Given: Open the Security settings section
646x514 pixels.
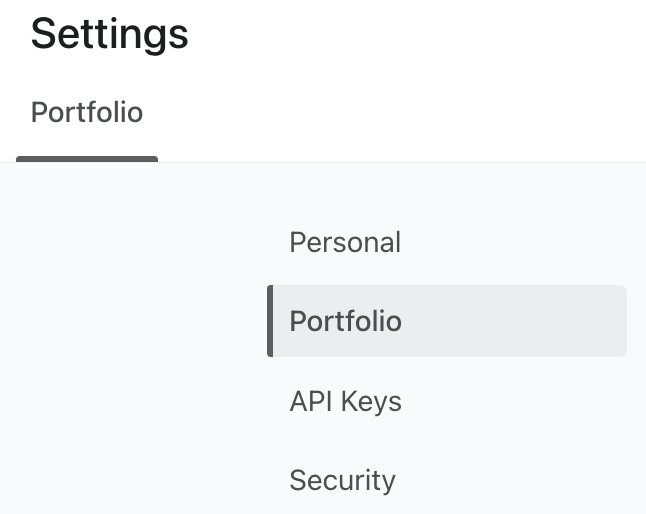Looking at the screenshot, I should click(x=342, y=480).
